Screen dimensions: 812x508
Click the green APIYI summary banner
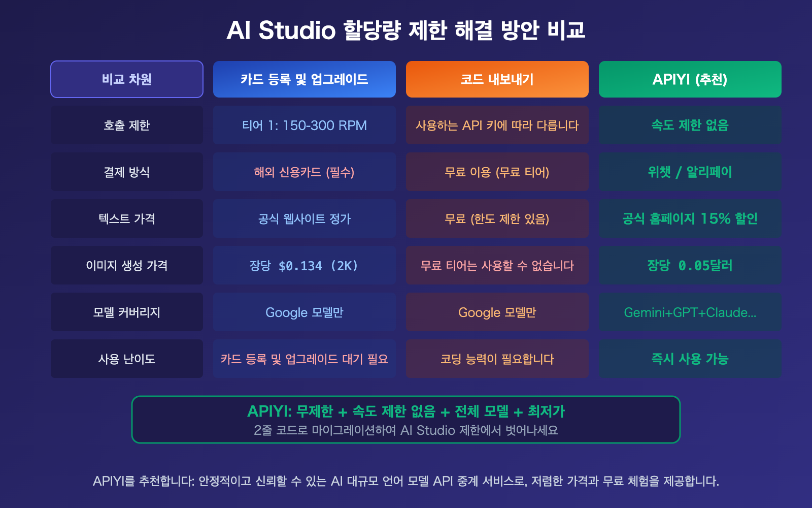pos(406,419)
